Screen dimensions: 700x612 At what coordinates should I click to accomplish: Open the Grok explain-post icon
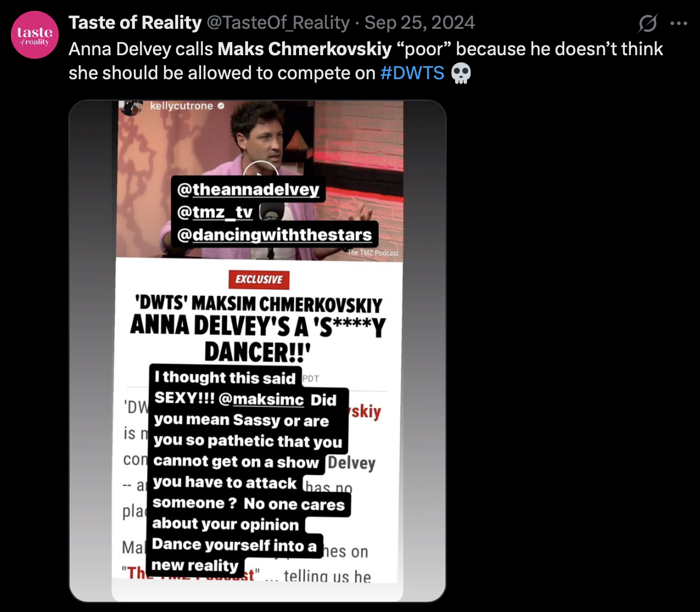[647, 23]
